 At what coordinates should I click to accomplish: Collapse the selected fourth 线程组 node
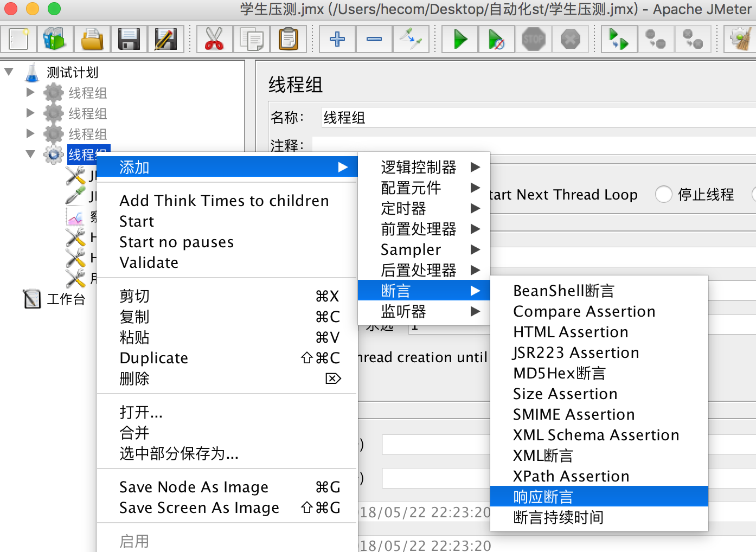pyautogui.click(x=30, y=155)
